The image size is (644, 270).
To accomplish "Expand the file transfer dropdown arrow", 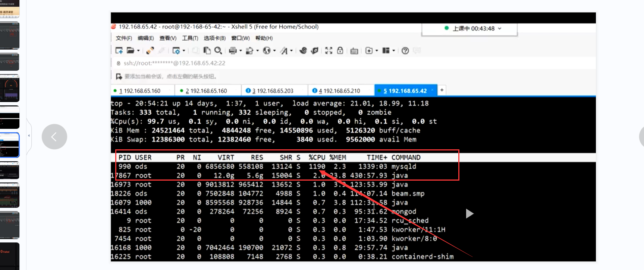I will (257, 51).
